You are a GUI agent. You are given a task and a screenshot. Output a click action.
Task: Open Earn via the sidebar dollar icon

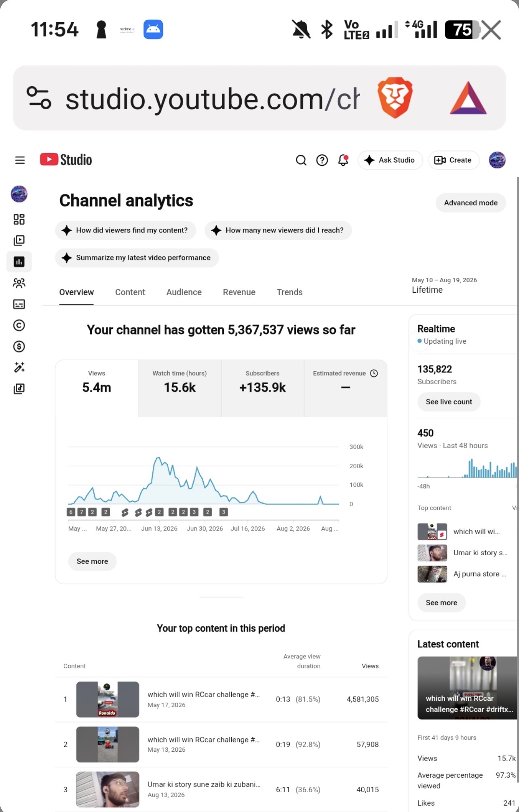coord(19,347)
